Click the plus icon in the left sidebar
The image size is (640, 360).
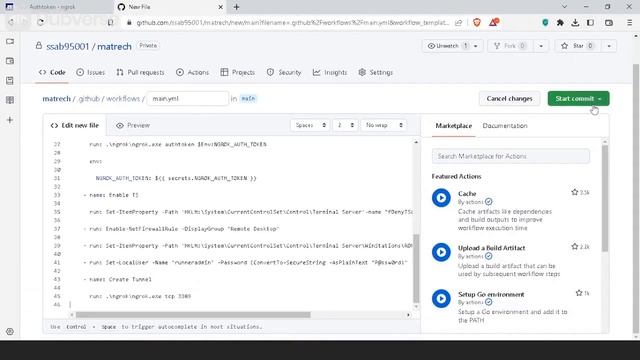10,120
